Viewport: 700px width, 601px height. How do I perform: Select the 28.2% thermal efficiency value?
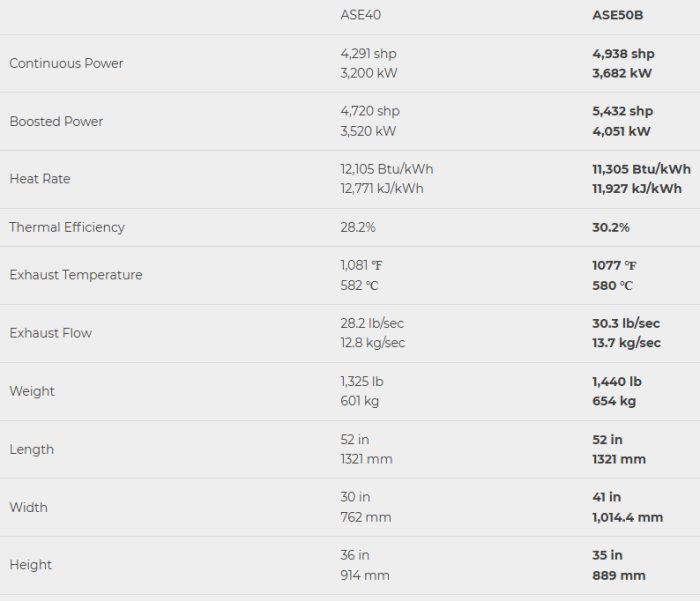358,227
